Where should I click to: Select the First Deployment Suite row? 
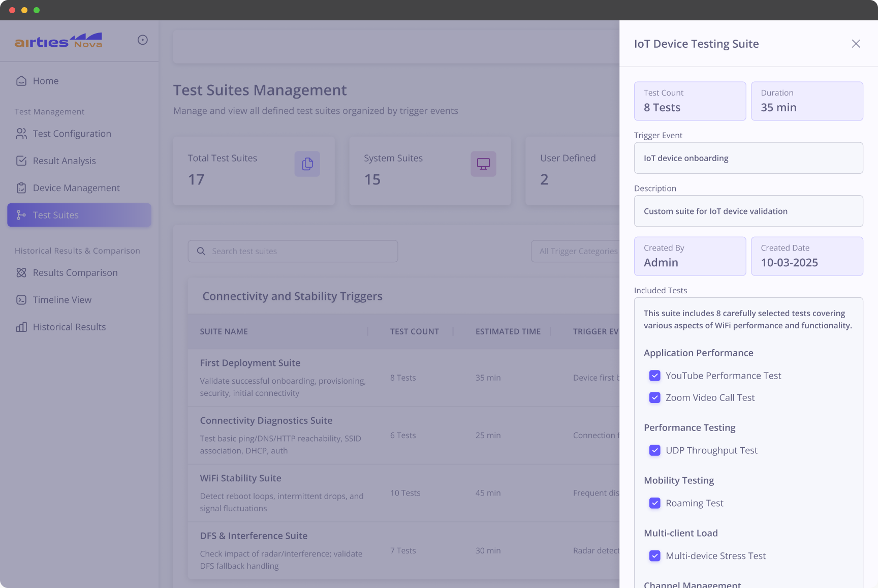tap(403, 378)
